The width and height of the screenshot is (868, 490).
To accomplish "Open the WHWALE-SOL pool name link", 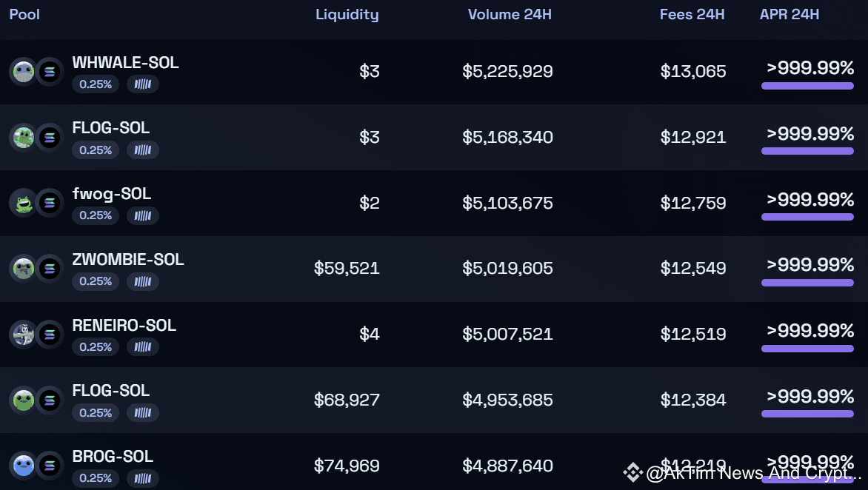I will point(125,63).
